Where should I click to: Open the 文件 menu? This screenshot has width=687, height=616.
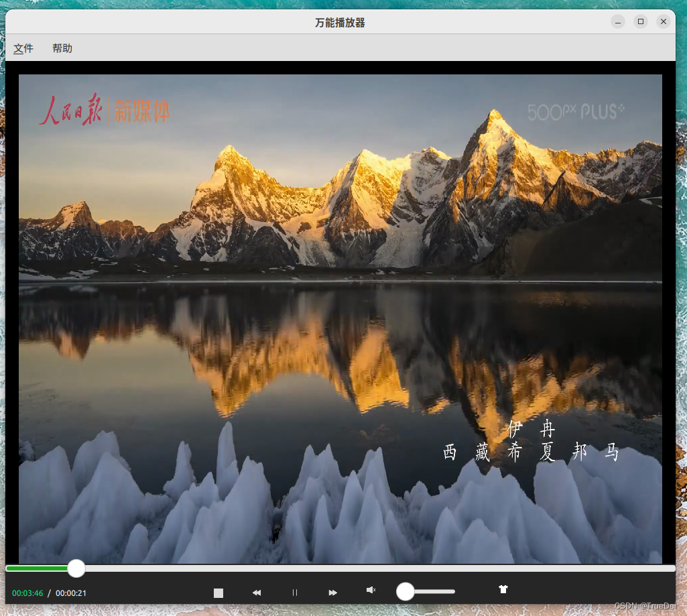tap(23, 48)
